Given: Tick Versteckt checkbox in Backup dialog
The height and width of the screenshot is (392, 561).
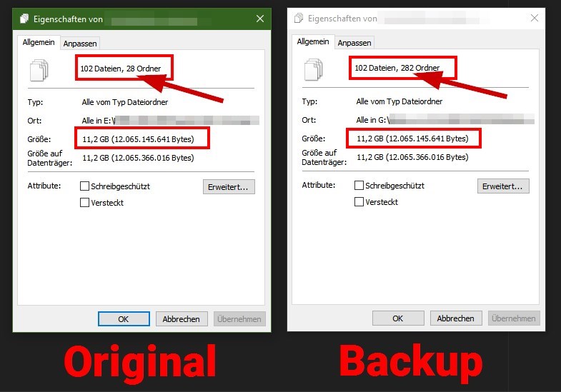Looking at the screenshot, I should pyautogui.click(x=359, y=202).
